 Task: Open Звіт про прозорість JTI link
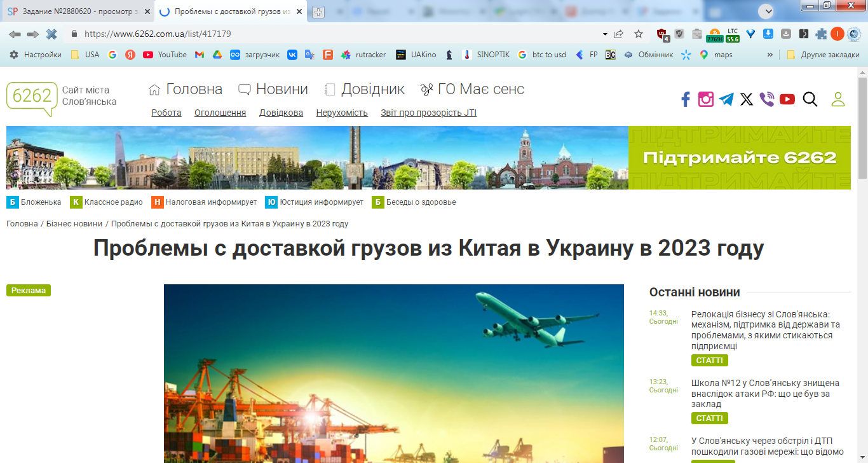(x=428, y=113)
